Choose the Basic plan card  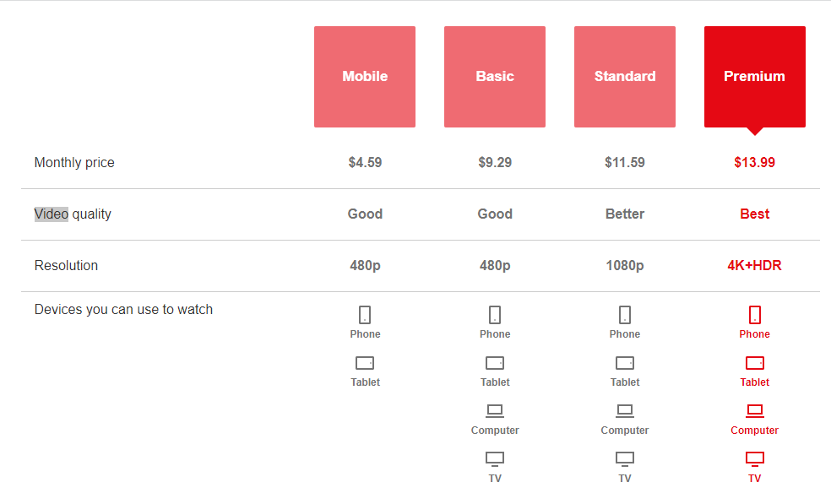point(495,76)
